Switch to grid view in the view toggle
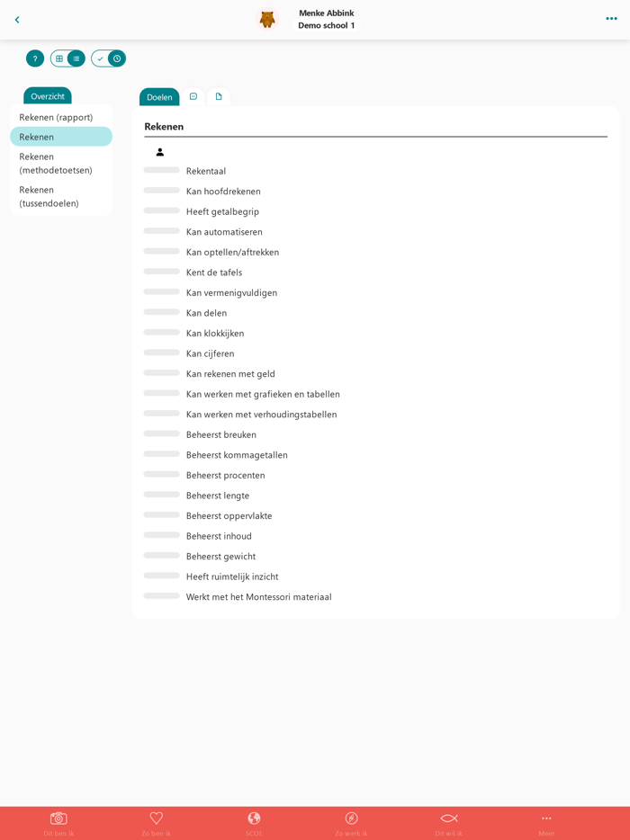Screen dimensions: 630x840 (59, 58)
